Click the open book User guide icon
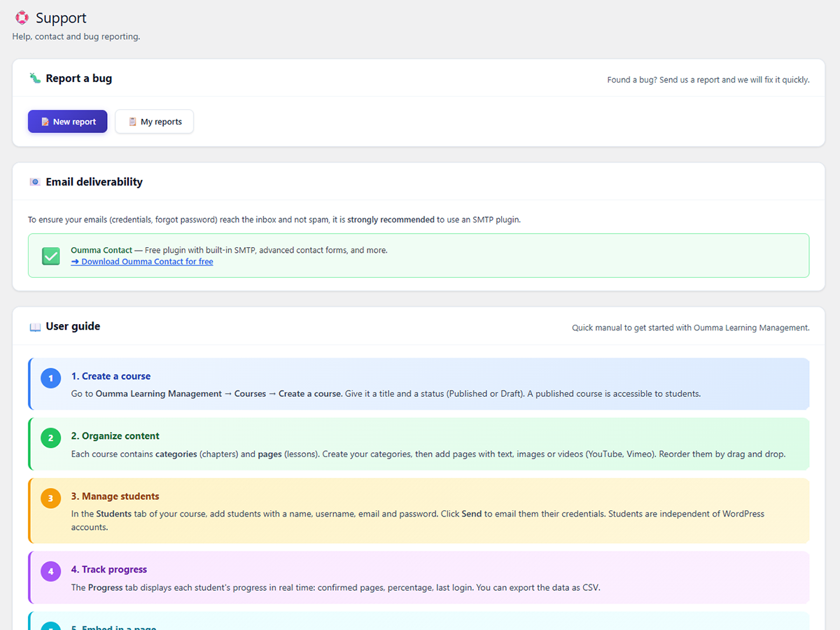 [35, 327]
